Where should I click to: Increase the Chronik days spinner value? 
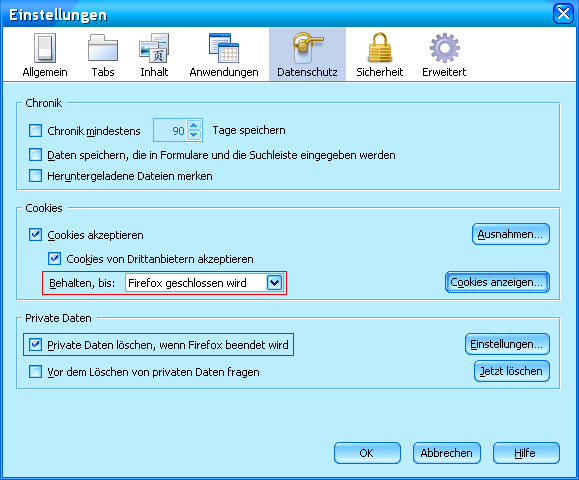(194, 125)
